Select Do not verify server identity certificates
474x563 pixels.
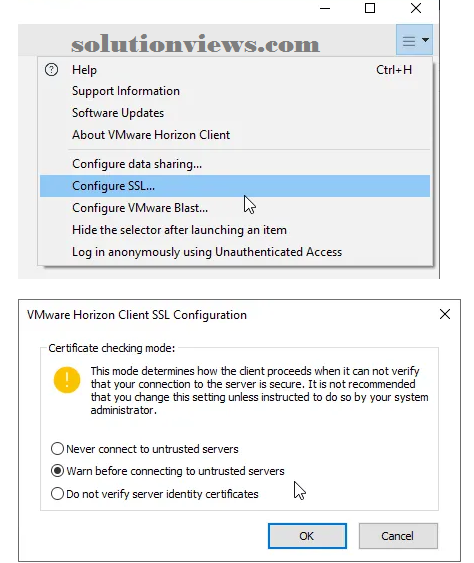(x=155, y=494)
